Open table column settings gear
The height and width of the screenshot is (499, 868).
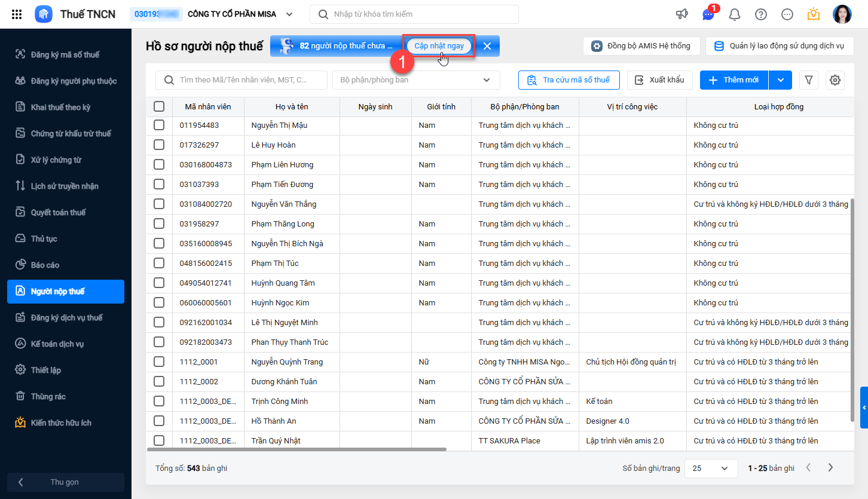835,80
